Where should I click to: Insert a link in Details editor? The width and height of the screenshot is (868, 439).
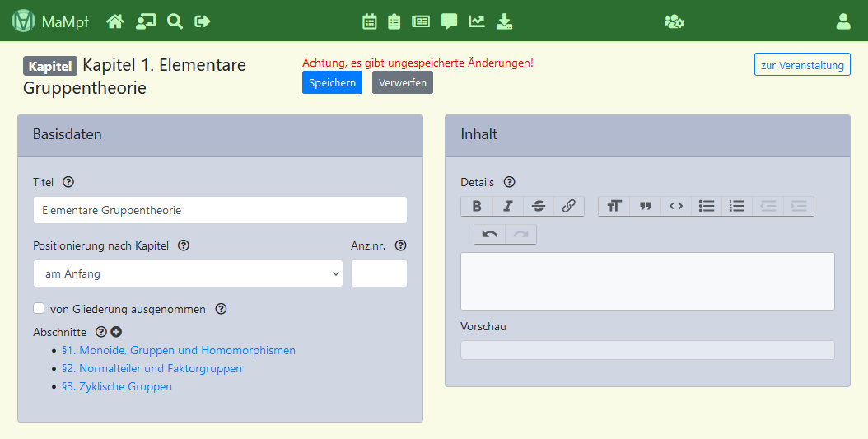568,206
